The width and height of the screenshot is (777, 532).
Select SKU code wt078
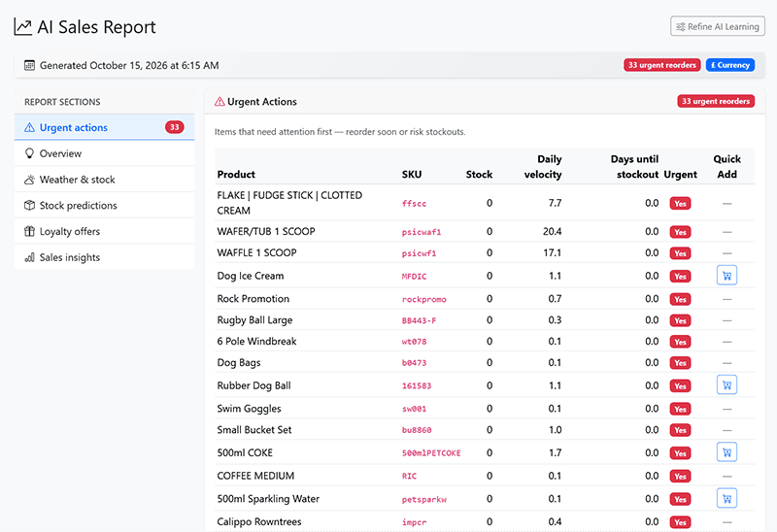(x=414, y=342)
